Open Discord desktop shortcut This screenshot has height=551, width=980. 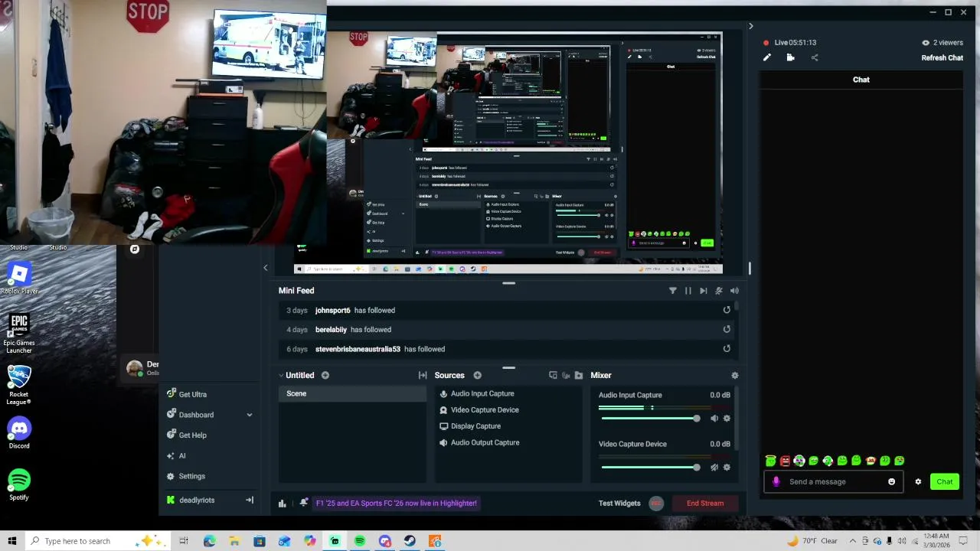click(x=19, y=433)
